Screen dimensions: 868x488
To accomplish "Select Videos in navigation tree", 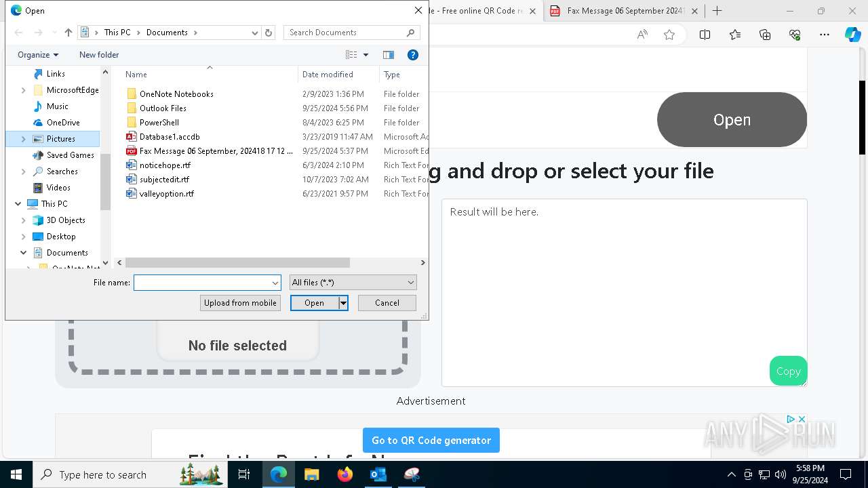I will click(58, 188).
